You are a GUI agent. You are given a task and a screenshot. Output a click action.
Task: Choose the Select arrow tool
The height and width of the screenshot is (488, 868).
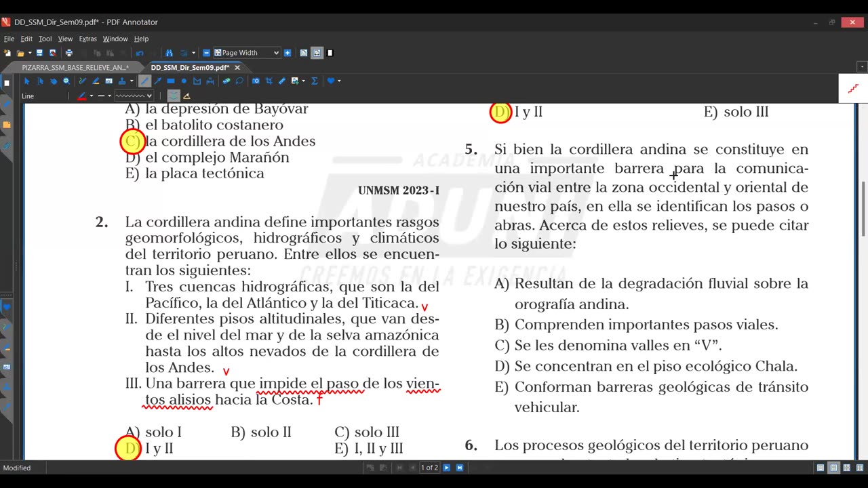click(26, 81)
